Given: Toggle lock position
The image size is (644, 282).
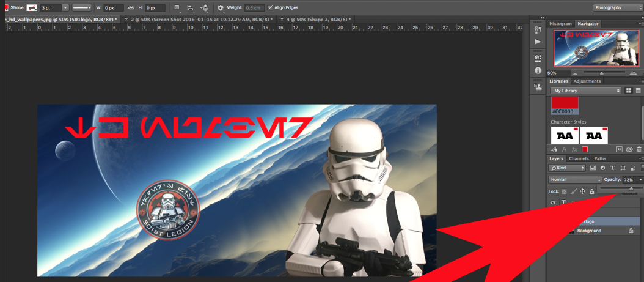Looking at the screenshot, I should [x=583, y=191].
